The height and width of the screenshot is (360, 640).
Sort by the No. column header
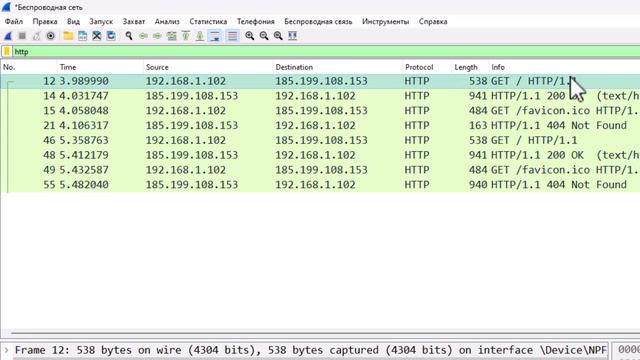pos(29,67)
